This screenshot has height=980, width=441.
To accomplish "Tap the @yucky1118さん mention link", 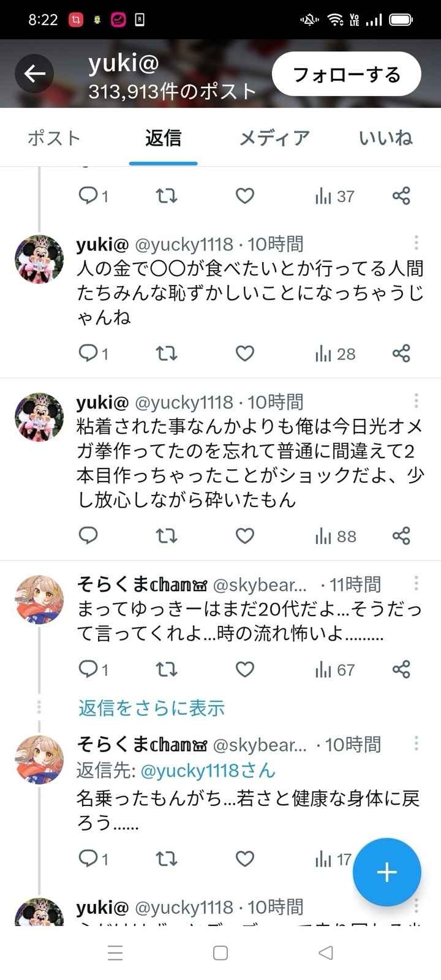I will coord(208,771).
